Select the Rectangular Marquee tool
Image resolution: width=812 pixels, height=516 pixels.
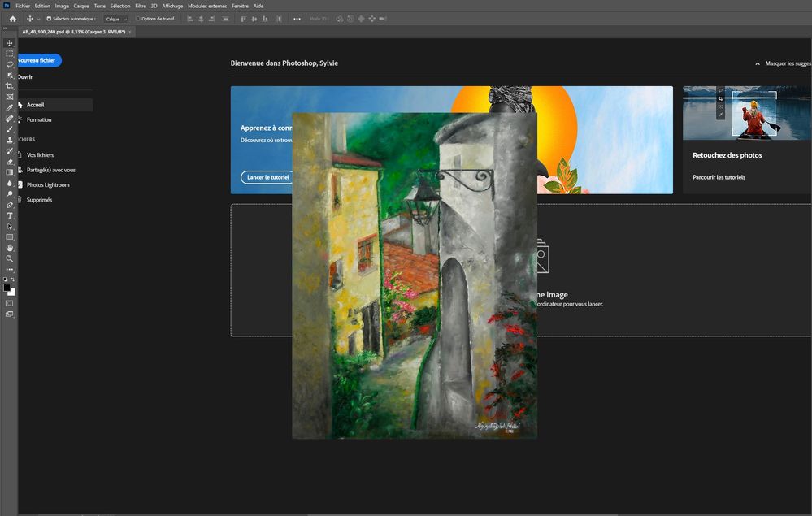pyautogui.click(x=9, y=54)
